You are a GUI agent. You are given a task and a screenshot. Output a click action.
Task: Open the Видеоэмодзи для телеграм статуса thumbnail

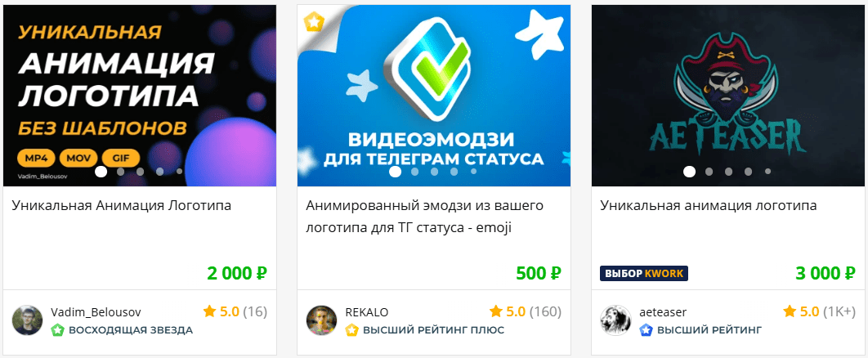click(x=434, y=96)
